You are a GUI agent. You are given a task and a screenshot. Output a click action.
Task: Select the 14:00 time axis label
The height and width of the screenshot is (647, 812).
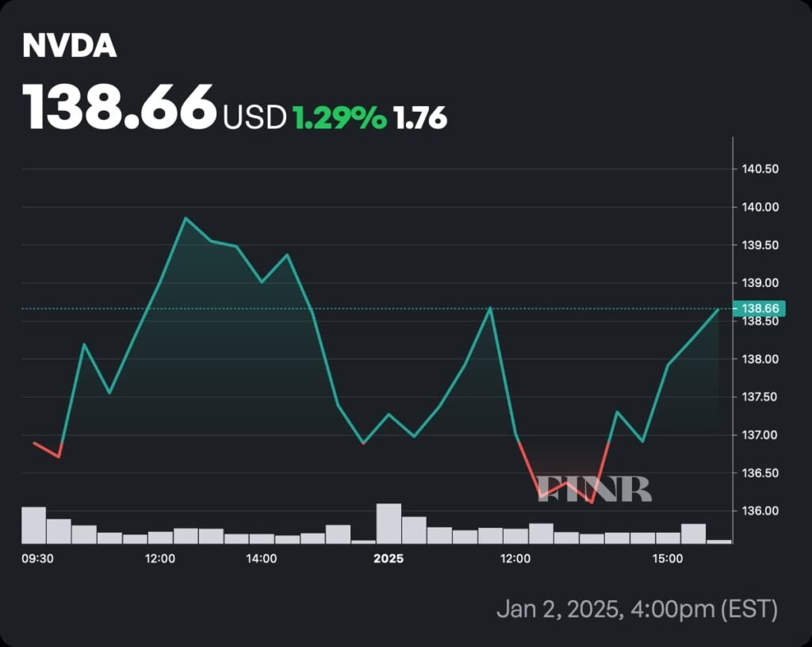click(x=262, y=559)
